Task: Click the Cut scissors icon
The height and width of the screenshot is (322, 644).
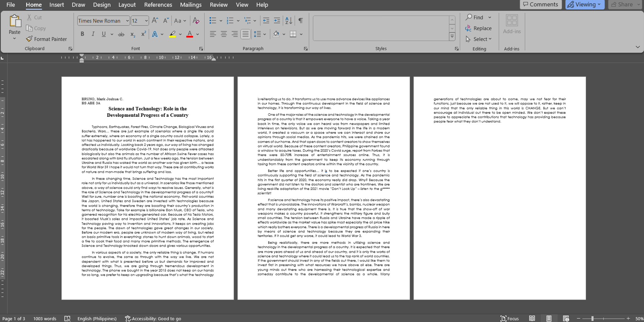Action: point(29,17)
